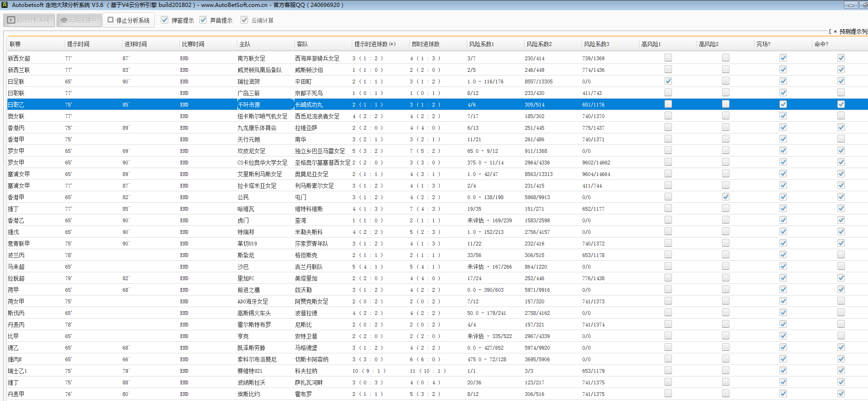Select the 哈维瓦 vs 维特科维斯 row
Image resolution: width=868 pixels, height=401 pixels.
246,209
